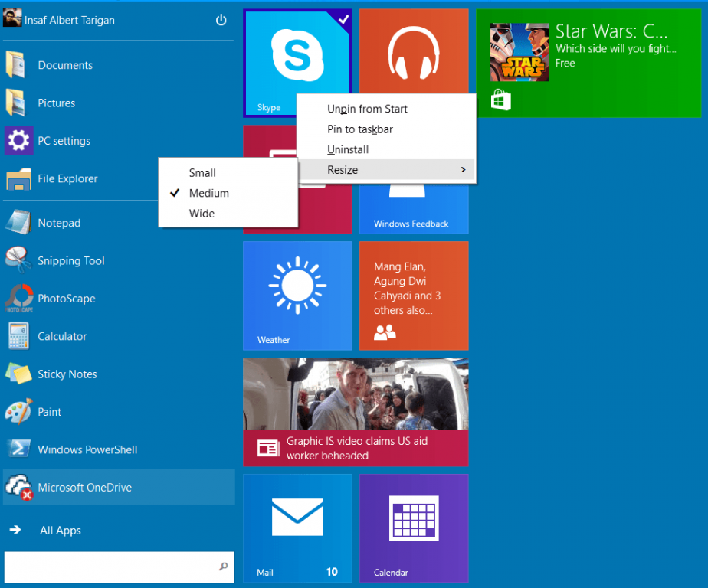Choose Unpin from Start

[366, 109]
